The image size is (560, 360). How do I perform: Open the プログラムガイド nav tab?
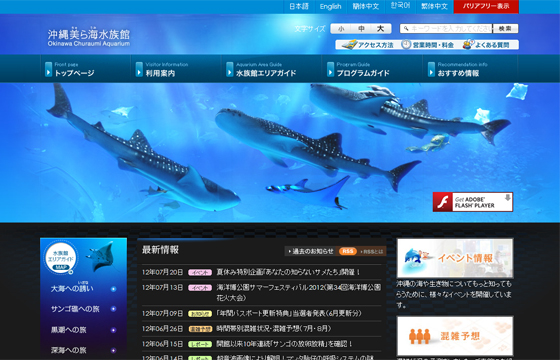point(372,69)
